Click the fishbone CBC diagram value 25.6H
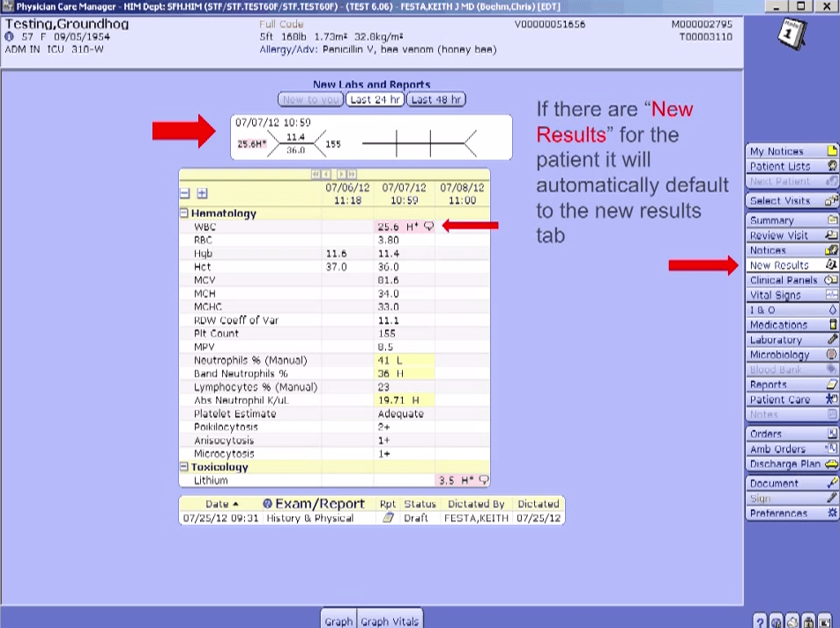 [x=252, y=144]
